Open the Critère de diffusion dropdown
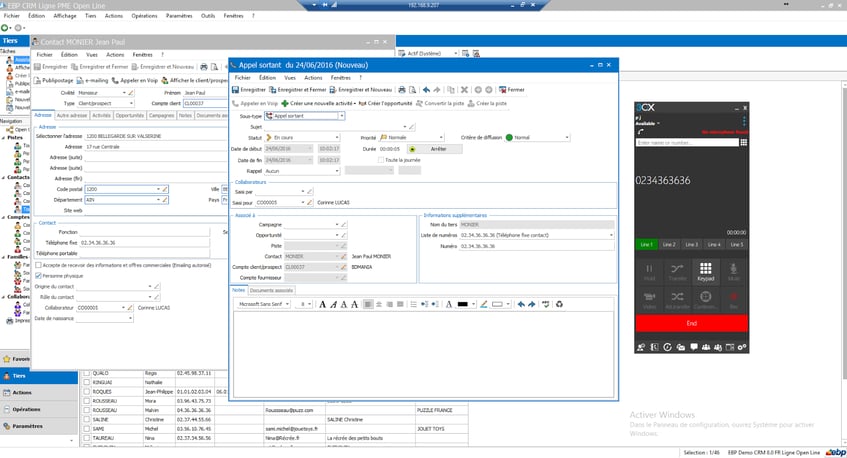 point(567,138)
